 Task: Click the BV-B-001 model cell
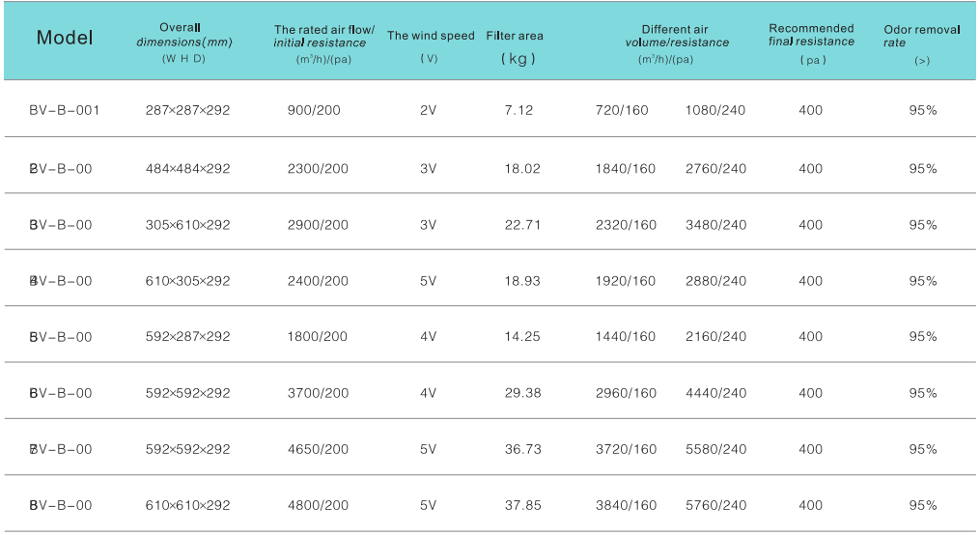(65, 110)
